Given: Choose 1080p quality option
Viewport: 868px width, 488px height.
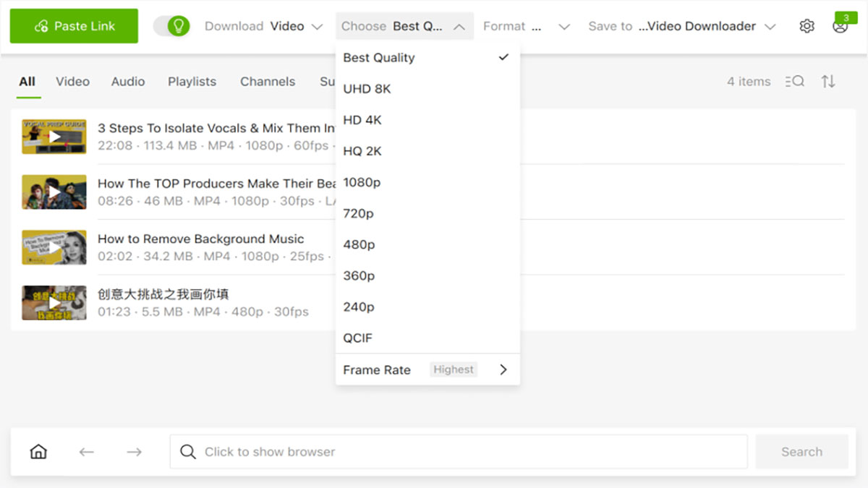Looking at the screenshot, I should coord(427,182).
